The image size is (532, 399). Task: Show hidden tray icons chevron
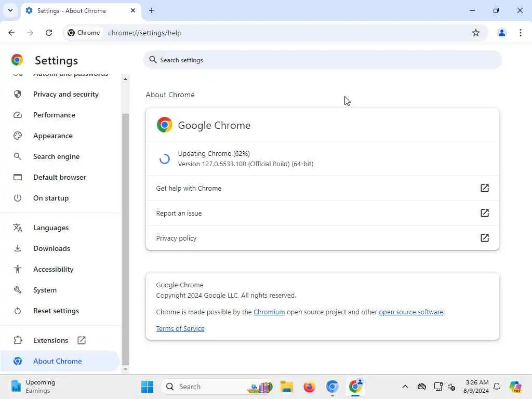point(405,387)
